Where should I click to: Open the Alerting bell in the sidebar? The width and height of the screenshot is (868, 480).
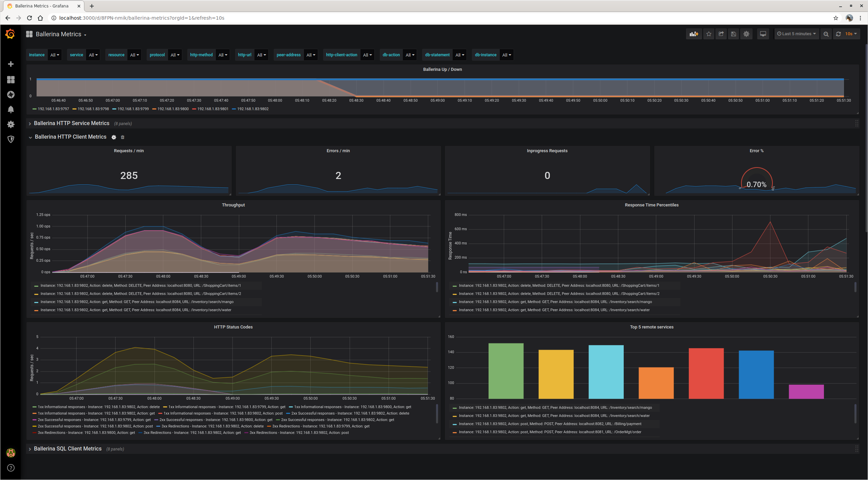click(11, 109)
